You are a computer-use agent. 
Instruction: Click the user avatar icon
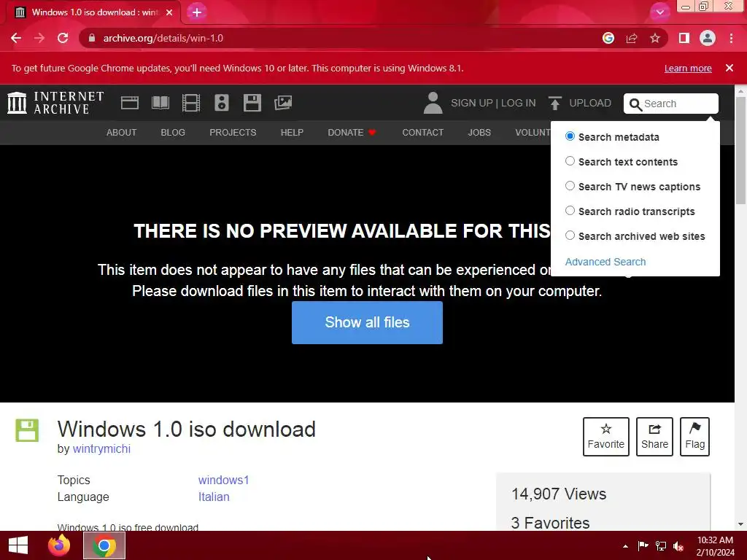click(433, 103)
